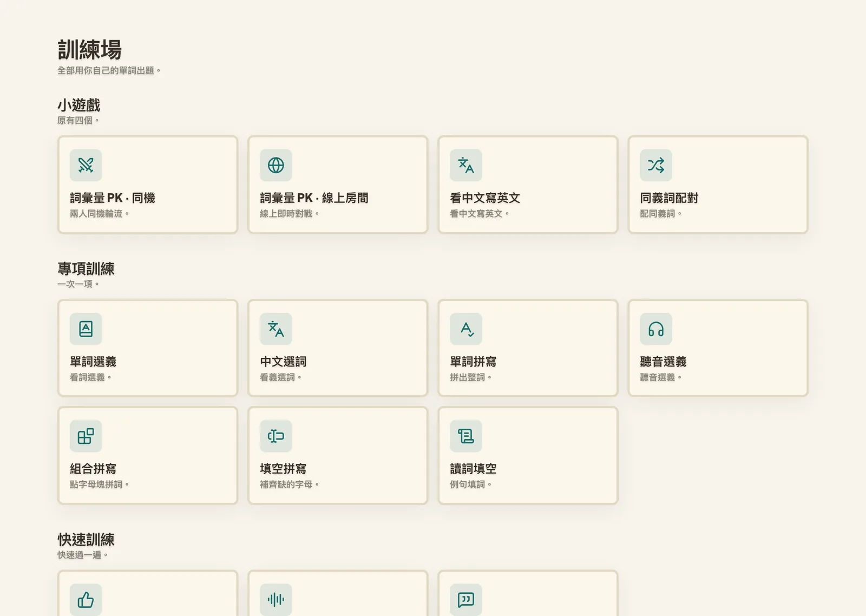
Task: Click the headphones icon for 聽音選義
Action: (656, 329)
